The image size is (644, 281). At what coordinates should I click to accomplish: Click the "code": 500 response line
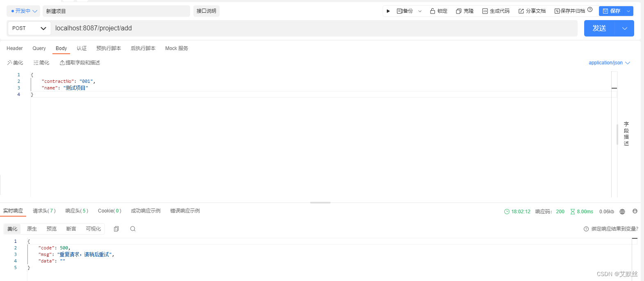click(x=54, y=248)
